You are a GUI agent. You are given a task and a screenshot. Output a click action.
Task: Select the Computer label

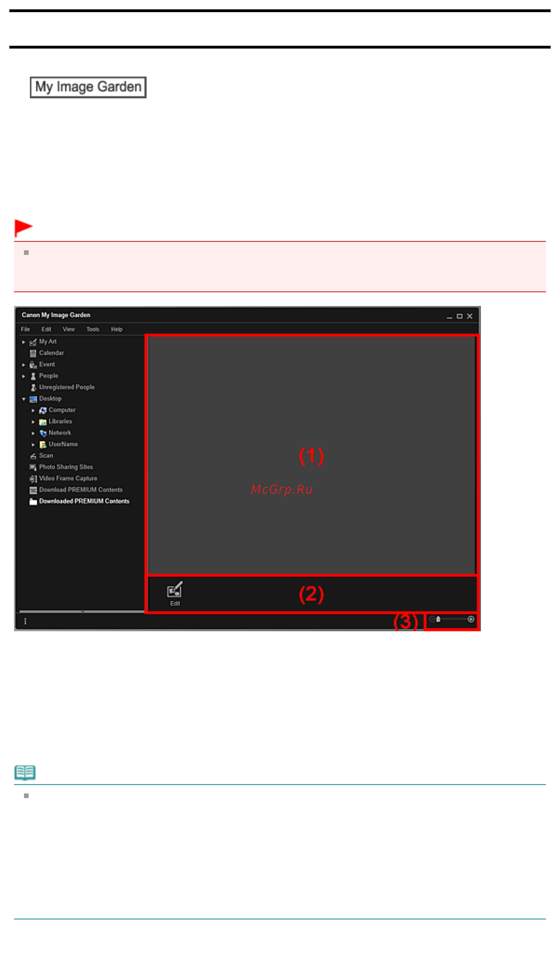[x=62, y=410]
